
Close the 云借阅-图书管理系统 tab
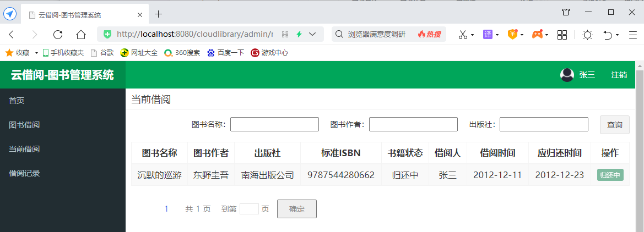pyautogui.click(x=139, y=15)
